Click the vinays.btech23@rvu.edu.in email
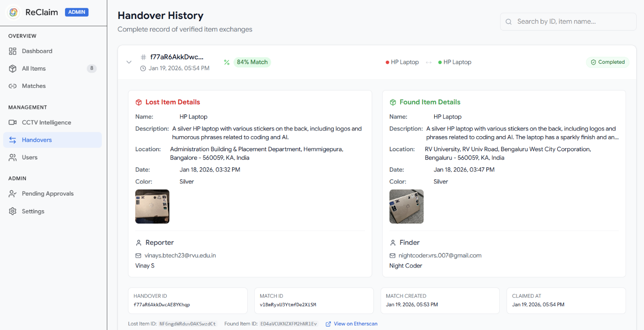Screen dimensions: 644x330 coord(180,256)
